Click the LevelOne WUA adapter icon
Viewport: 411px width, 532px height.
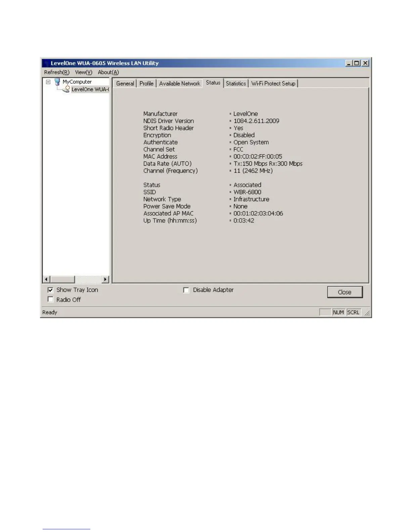click(x=66, y=89)
